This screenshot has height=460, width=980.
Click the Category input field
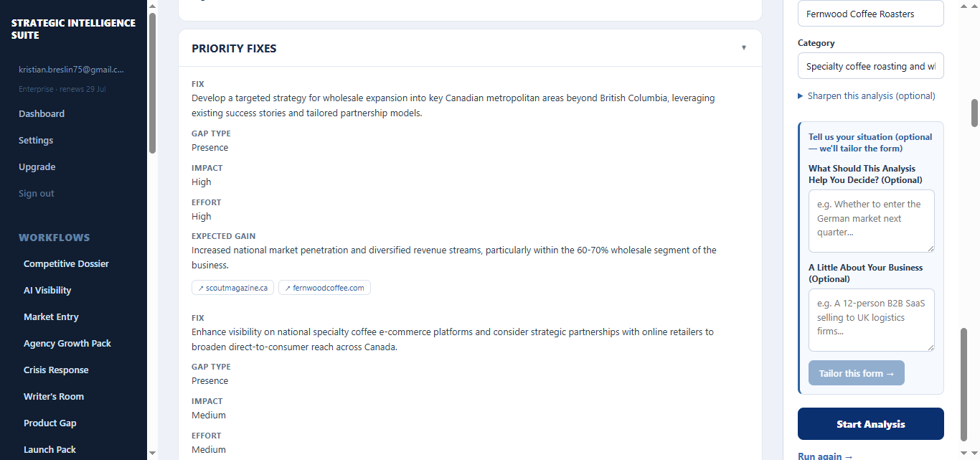pyautogui.click(x=871, y=66)
